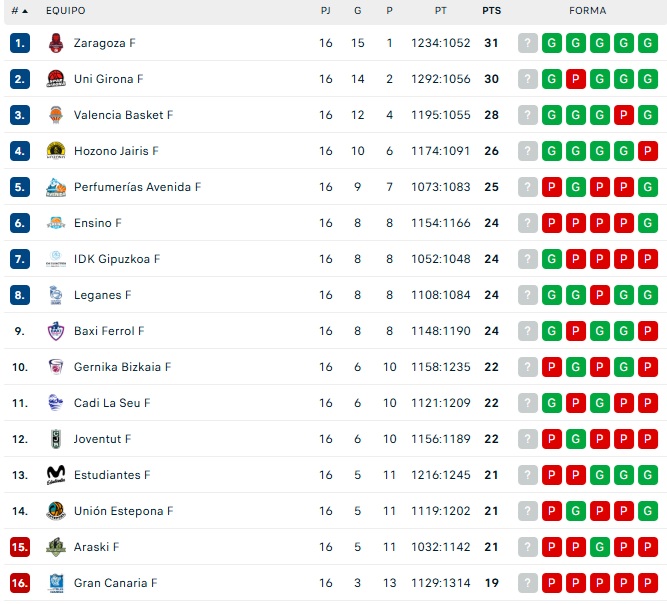Click the Uni Girona F team logo
The width and height of the screenshot is (667, 604).
(x=56, y=79)
